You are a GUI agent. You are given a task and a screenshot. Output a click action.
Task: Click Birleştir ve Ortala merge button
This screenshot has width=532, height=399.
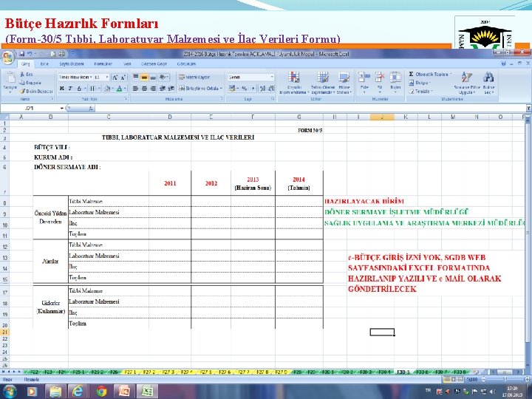coord(200,89)
